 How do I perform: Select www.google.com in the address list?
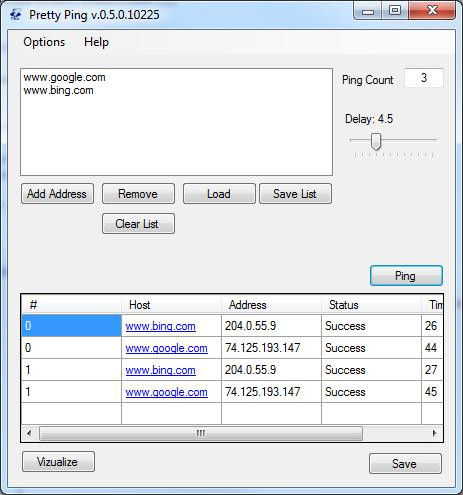pos(64,77)
